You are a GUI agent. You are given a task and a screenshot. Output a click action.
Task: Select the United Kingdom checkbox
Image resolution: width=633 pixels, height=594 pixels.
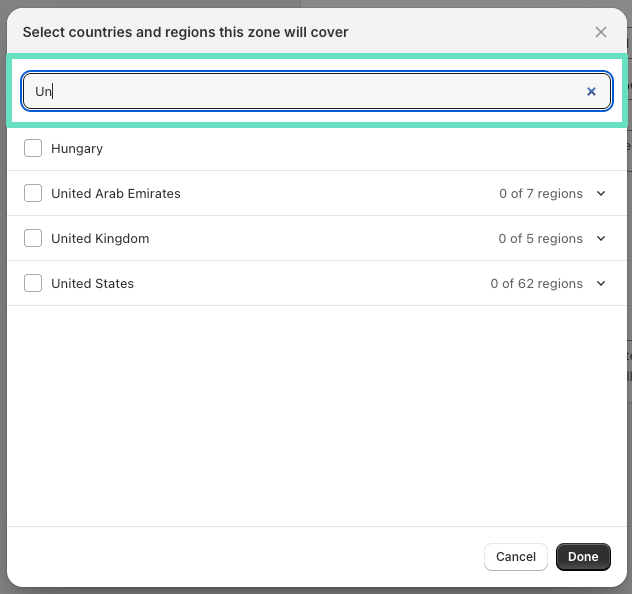tap(33, 238)
